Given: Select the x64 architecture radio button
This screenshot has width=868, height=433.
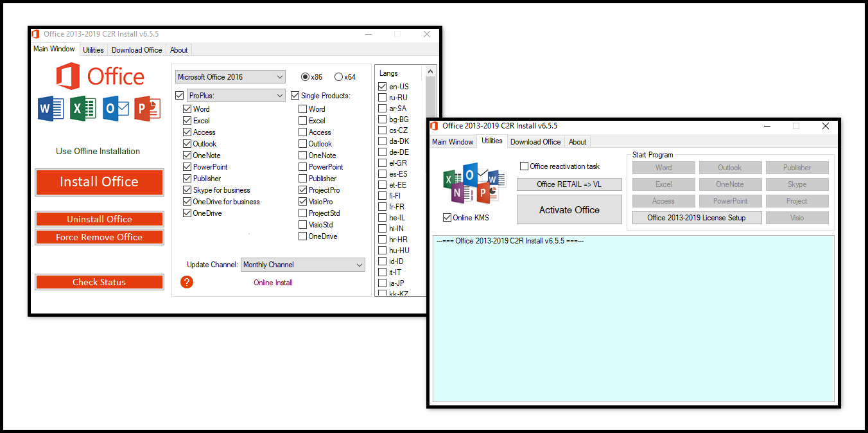Looking at the screenshot, I should tap(338, 77).
